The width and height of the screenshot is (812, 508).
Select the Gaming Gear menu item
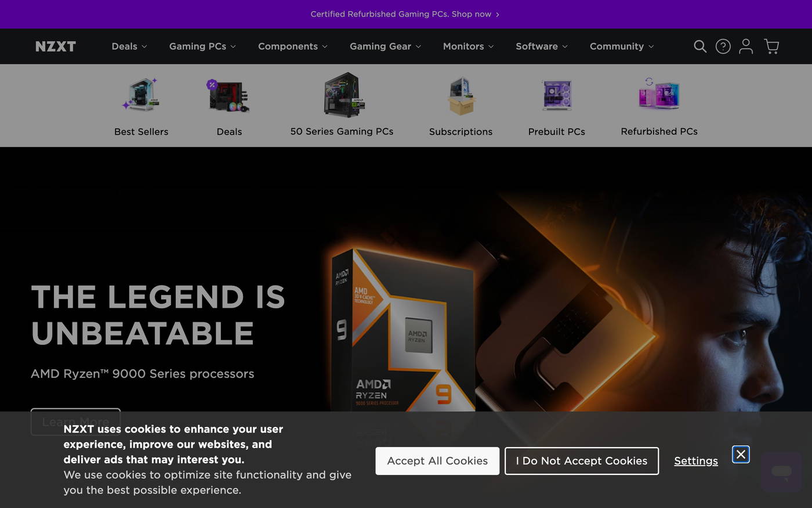point(385,46)
